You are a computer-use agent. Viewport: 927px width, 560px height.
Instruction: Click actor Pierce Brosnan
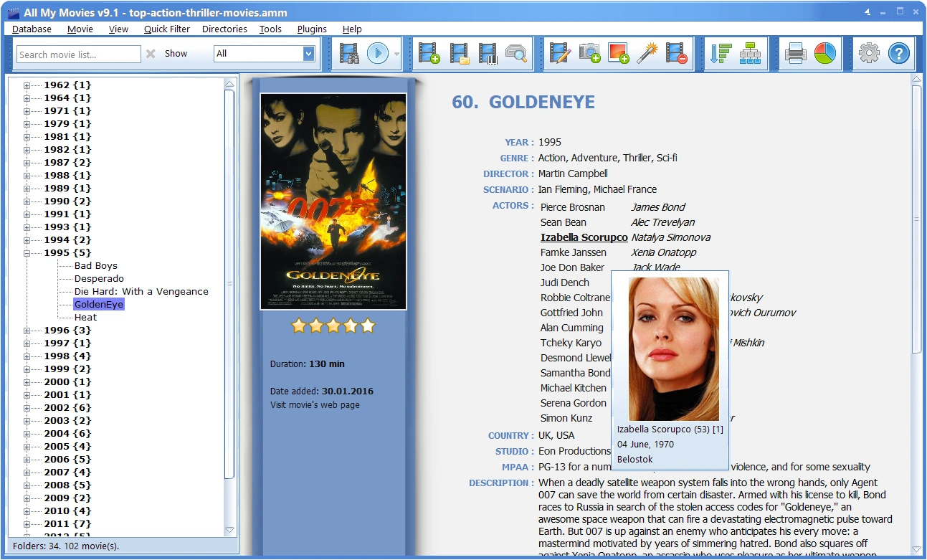(573, 207)
